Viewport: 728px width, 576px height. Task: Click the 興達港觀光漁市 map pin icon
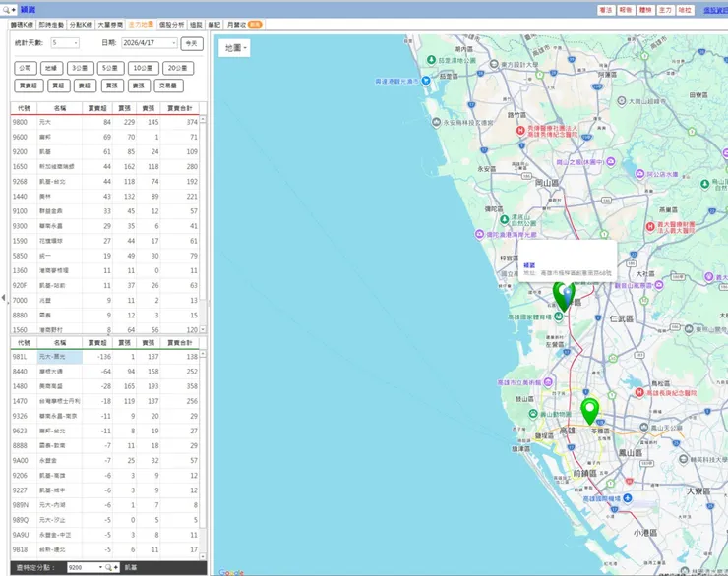point(425,81)
